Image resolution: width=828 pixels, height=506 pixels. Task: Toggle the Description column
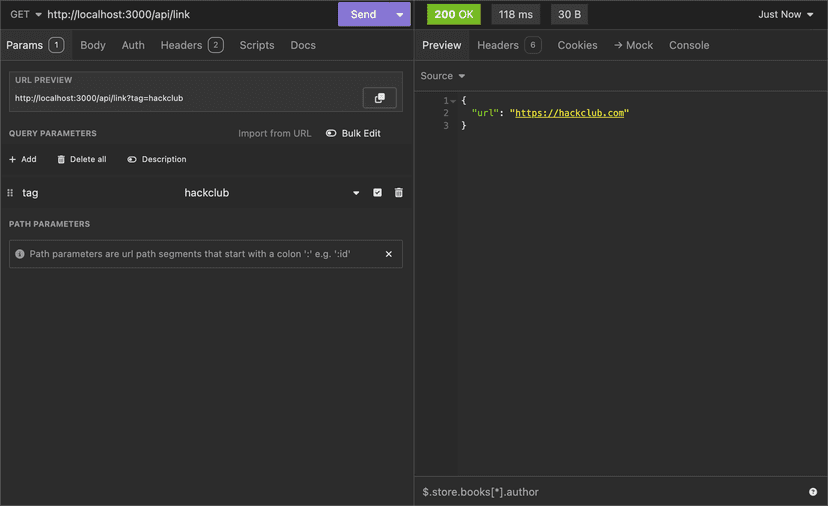click(x=156, y=159)
